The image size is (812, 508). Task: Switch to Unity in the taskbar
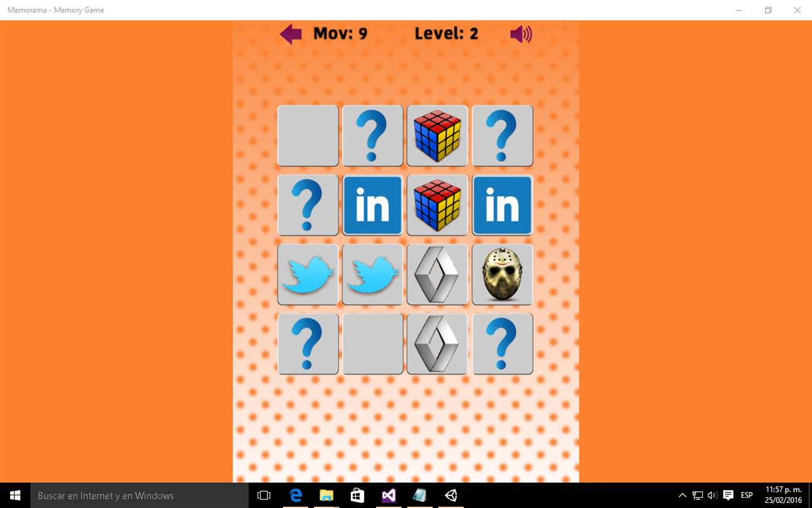click(x=450, y=495)
